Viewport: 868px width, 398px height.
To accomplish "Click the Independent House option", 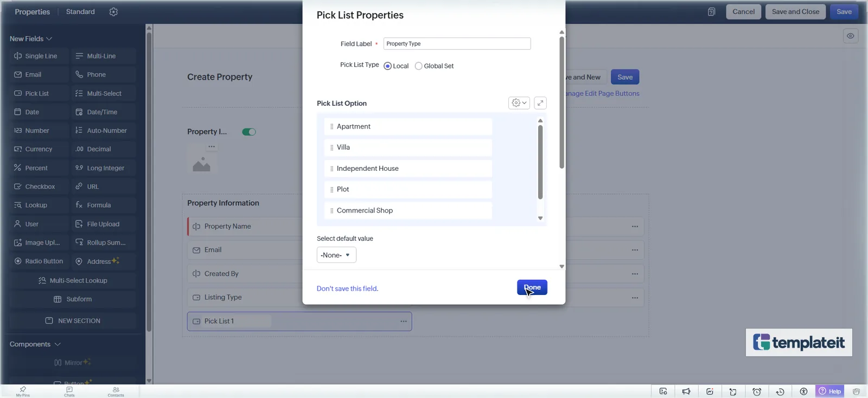I will [x=408, y=169].
